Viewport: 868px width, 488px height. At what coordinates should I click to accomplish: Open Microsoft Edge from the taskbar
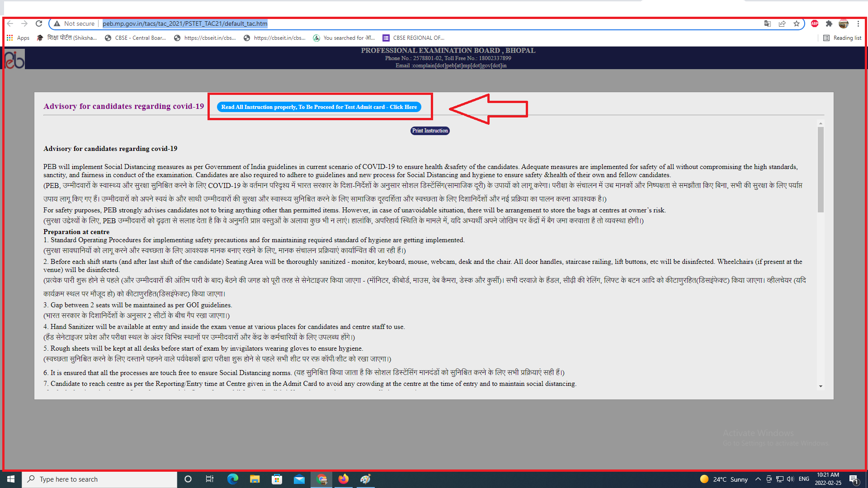pyautogui.click(x=232, y=479)
